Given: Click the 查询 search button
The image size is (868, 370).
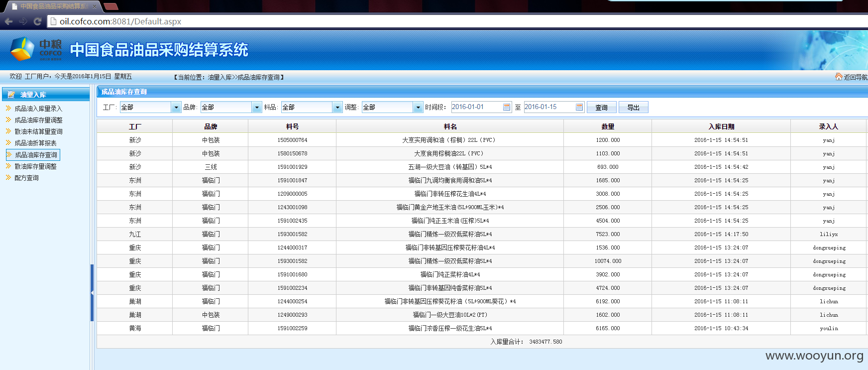Looking at the screenshot, I should [x=601, y=107].
